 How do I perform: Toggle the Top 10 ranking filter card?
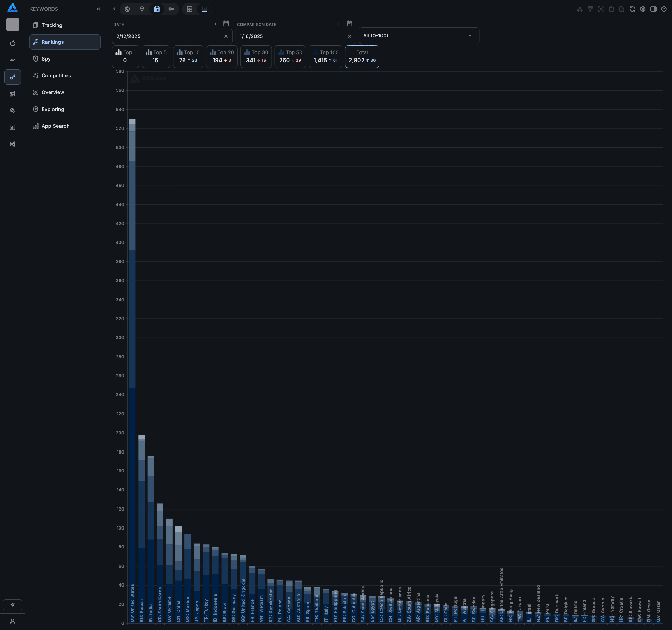point(188,56)
